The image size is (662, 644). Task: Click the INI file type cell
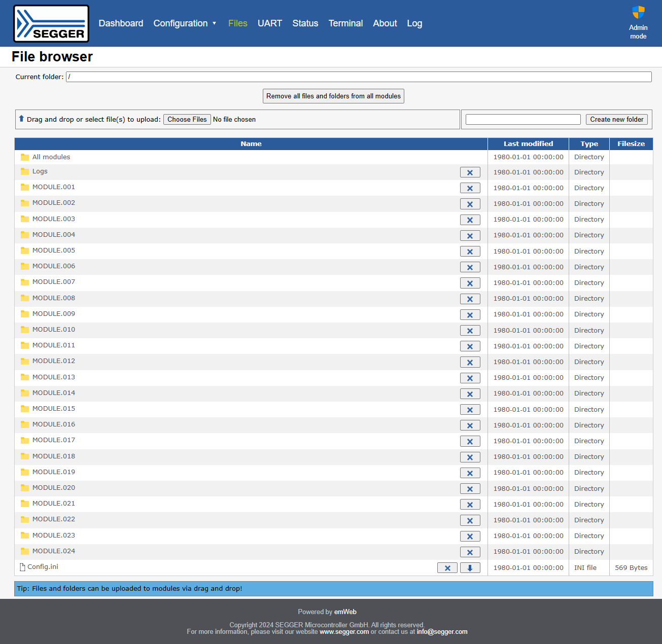point(589,568)
